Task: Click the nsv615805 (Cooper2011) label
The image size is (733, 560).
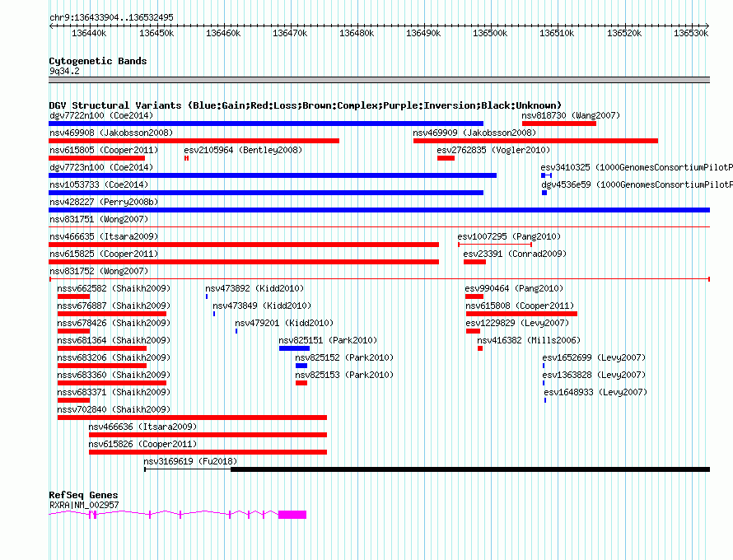Action: coord(104,150)
